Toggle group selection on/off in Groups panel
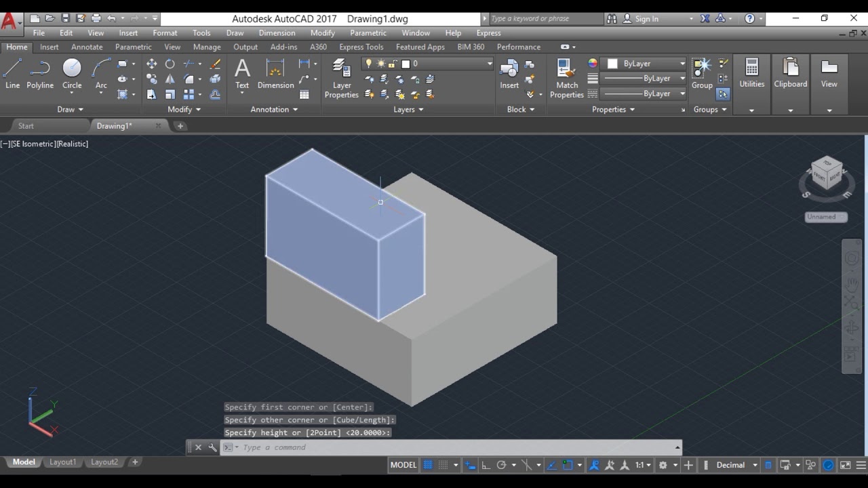 pyautogui.click(x=723, y=94)
